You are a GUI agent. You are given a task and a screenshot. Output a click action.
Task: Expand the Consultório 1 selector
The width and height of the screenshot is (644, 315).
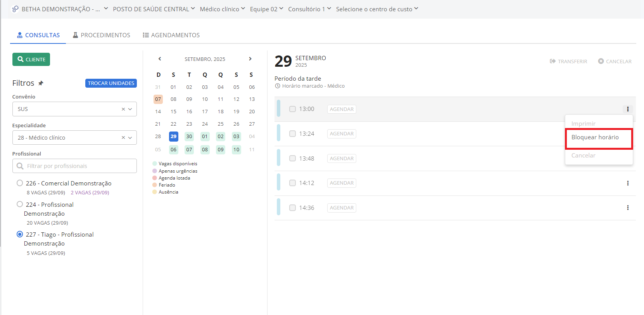(x=309, y=9)
